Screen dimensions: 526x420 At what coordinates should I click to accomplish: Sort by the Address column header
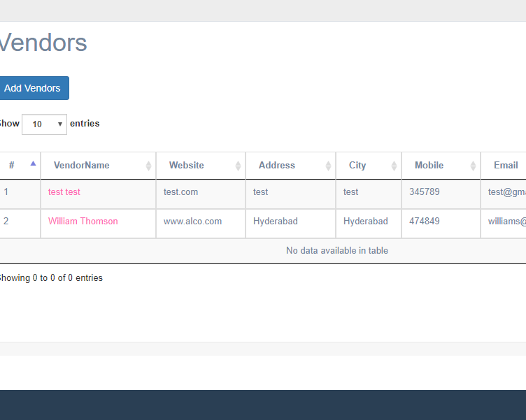(x=290, y=165)
